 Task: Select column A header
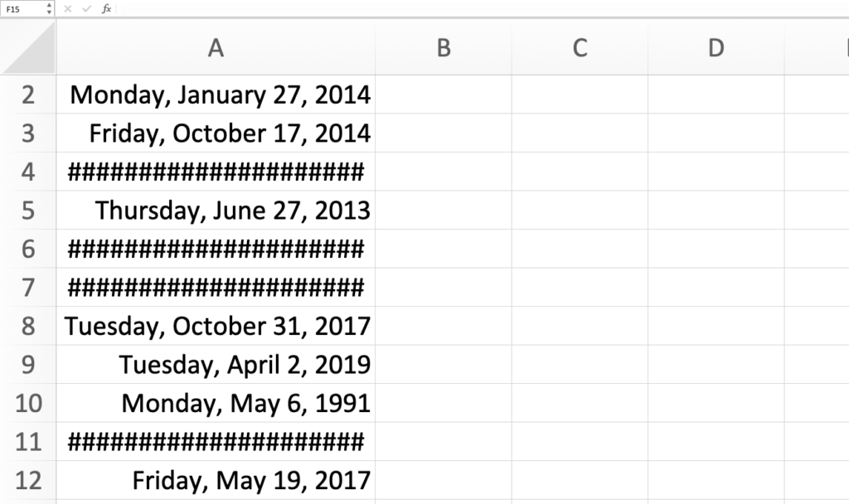pos(216,48)
